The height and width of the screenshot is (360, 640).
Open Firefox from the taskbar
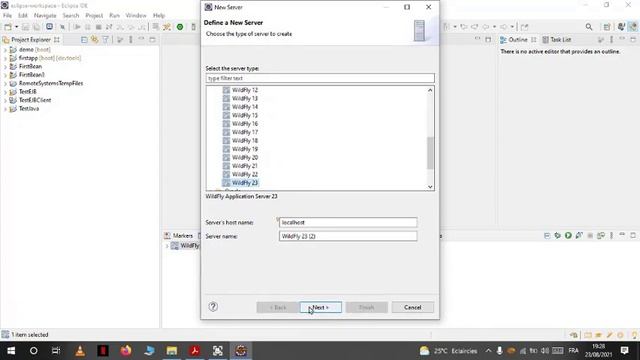coord(126,351)
